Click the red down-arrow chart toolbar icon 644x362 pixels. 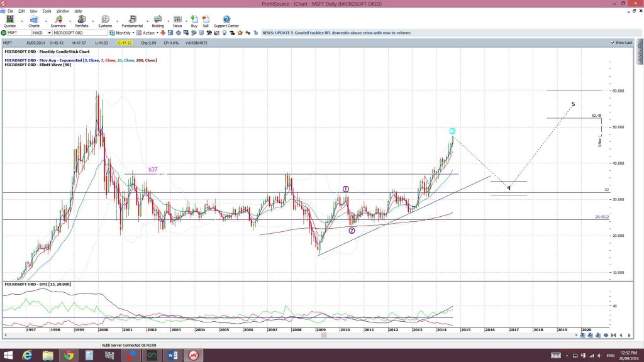point(163,33)
